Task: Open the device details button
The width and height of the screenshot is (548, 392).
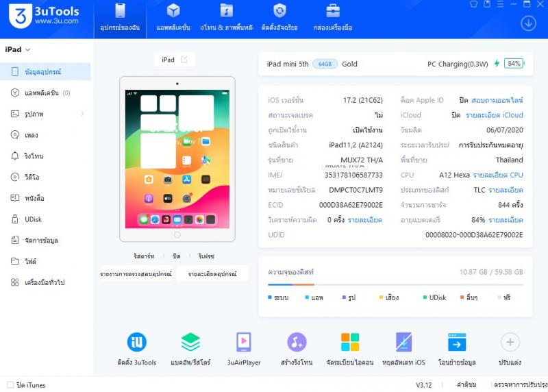Action: 212,274
